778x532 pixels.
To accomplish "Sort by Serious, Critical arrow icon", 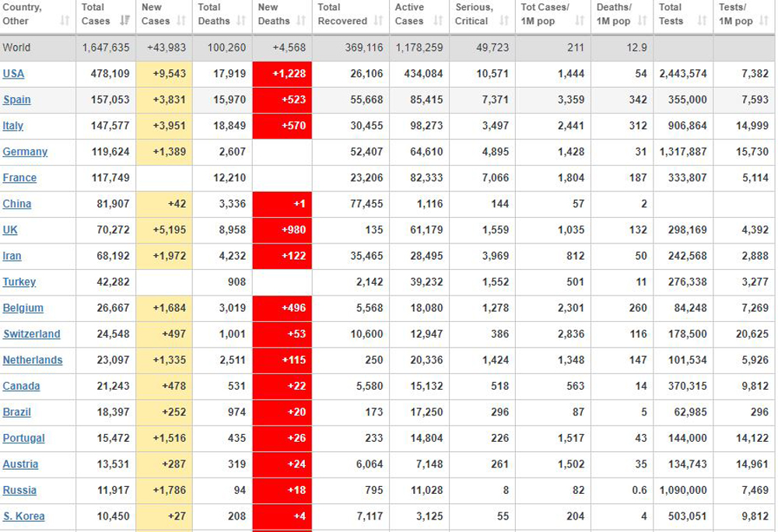I will [504, 20].
